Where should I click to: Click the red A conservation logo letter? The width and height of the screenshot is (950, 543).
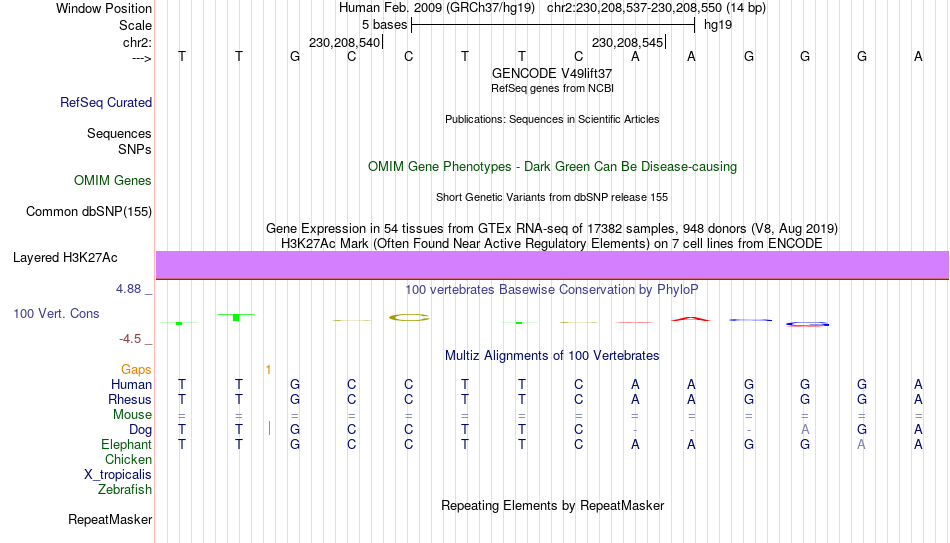691,319
